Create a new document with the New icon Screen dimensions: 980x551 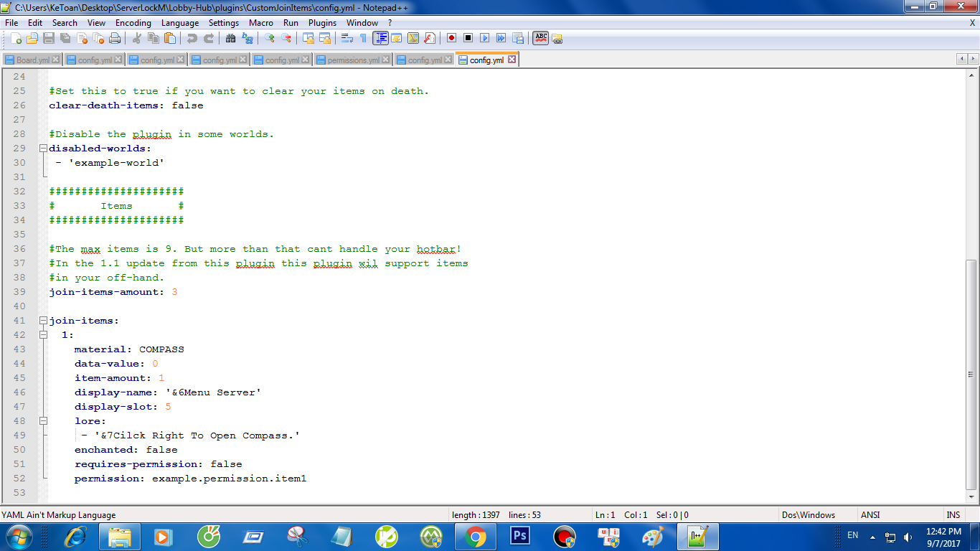point(16,38)
